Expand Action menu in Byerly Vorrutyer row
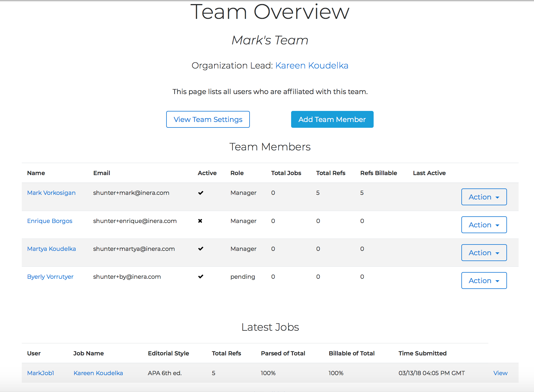 484,280
